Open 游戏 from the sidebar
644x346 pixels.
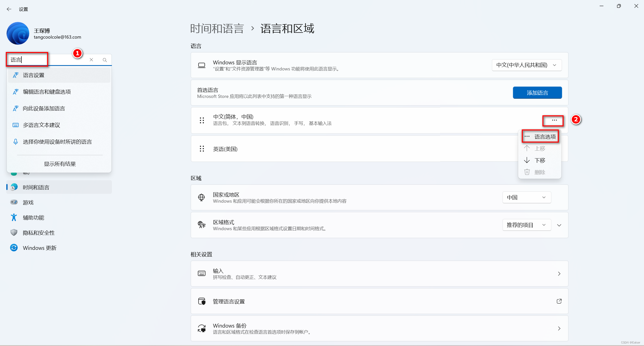click(x=28, y=202)
